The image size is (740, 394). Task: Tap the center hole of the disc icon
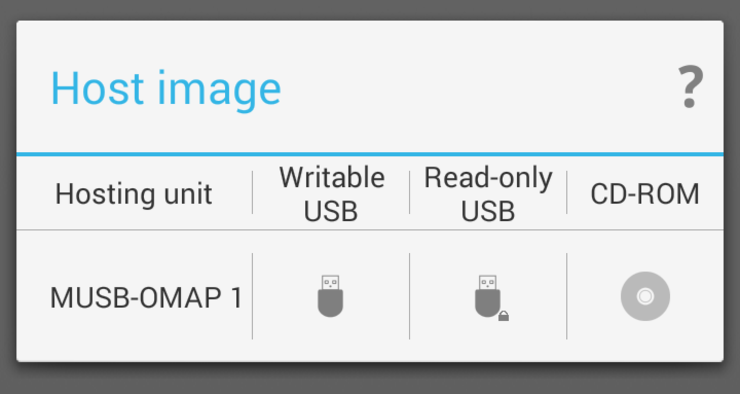645,296
